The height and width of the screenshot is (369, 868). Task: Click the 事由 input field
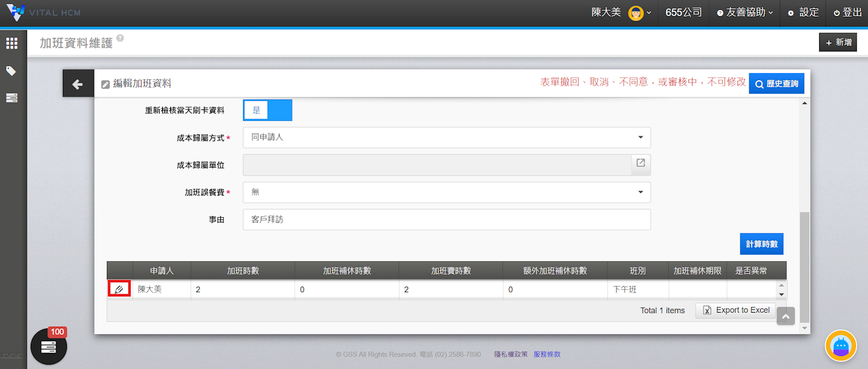[446, 219]
